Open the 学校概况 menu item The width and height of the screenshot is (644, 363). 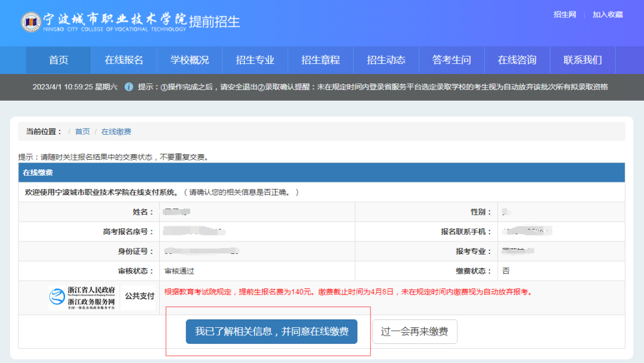click(x=190, y=60)
